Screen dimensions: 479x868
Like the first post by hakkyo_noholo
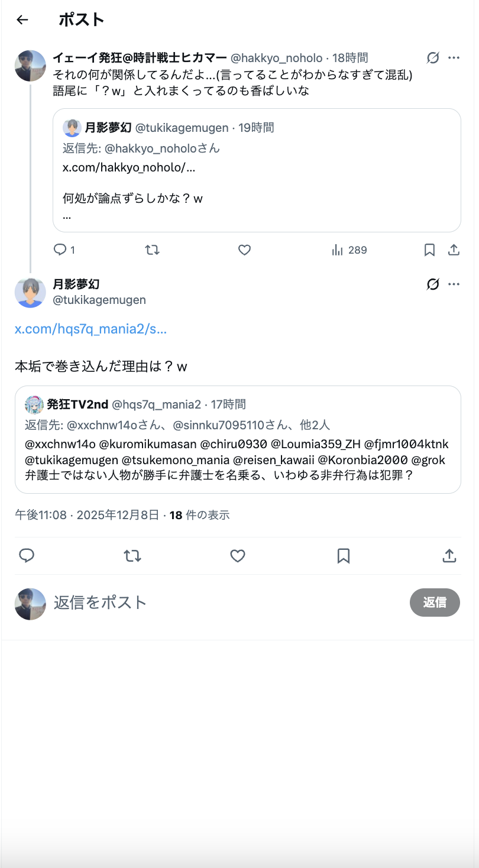[x=244, y=250]
